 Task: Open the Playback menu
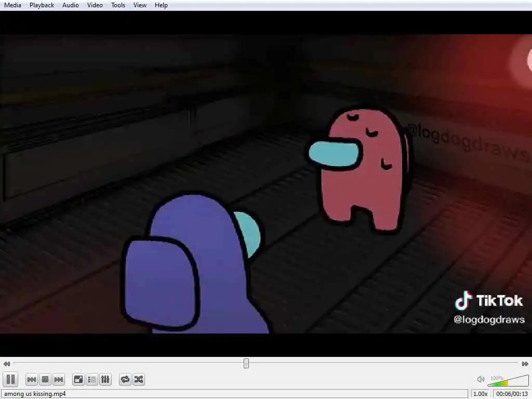pyautogui.click(x=42, y=5)
